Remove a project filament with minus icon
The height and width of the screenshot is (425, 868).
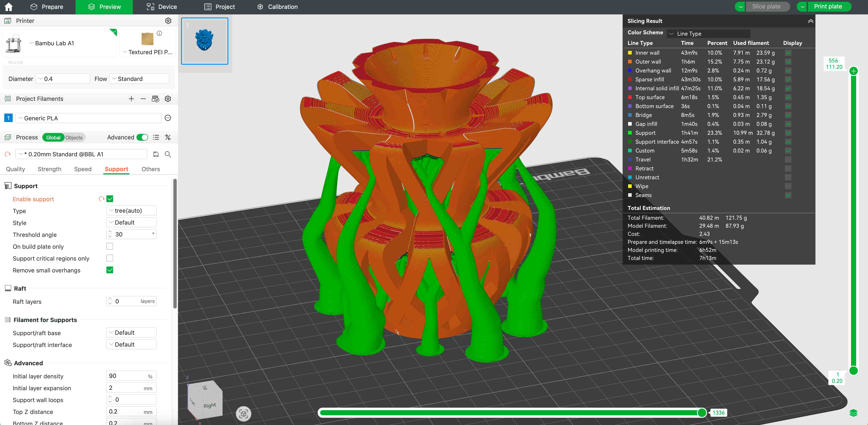[143, 99]
